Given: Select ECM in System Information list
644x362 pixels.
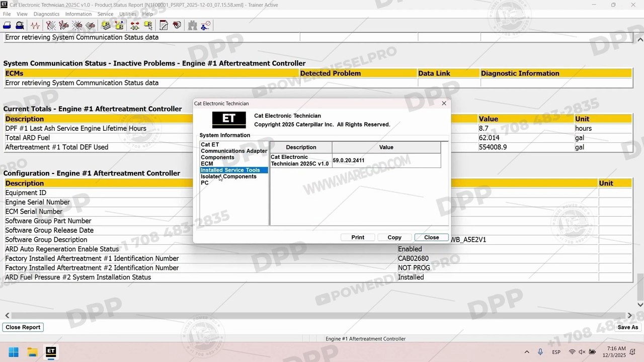Looking at the screenshot, I should [207, 164].
